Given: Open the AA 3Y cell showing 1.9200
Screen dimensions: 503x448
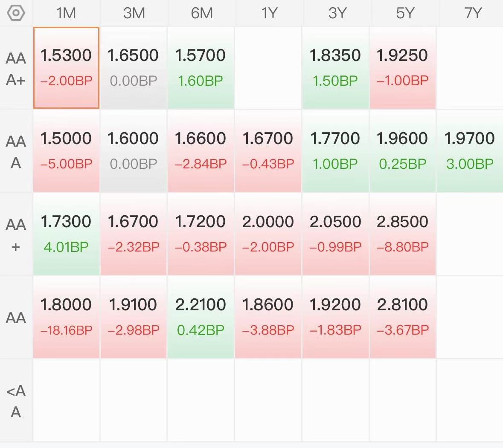Looking at the screenshot, I should [336, 317].
